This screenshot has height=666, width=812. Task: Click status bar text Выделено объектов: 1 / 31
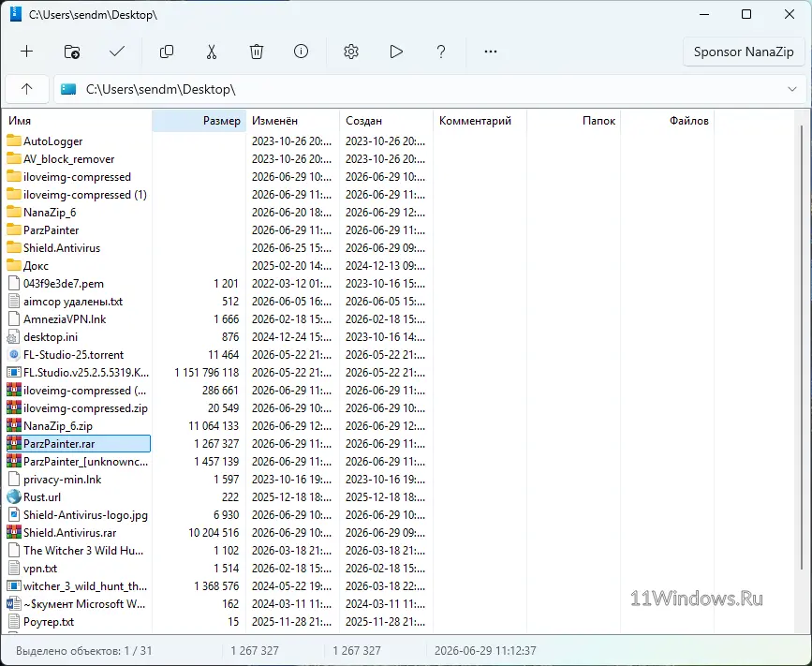coord(84,650)
